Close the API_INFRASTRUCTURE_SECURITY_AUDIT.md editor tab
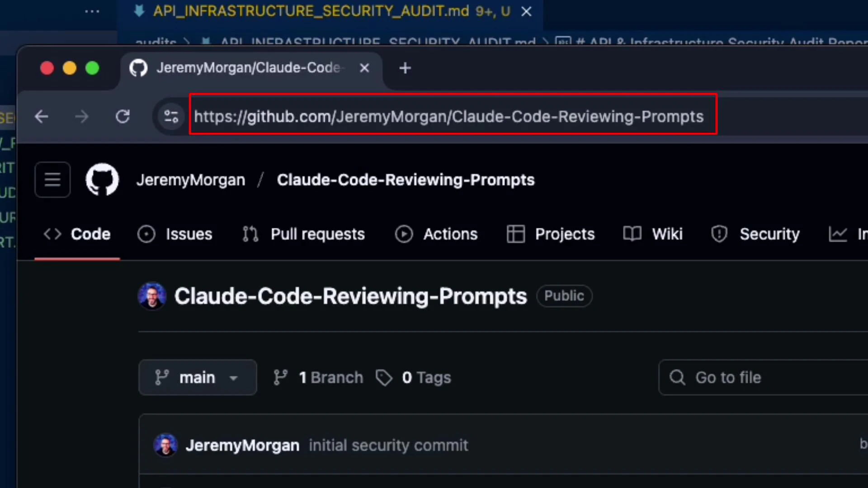 coord(526,12)
